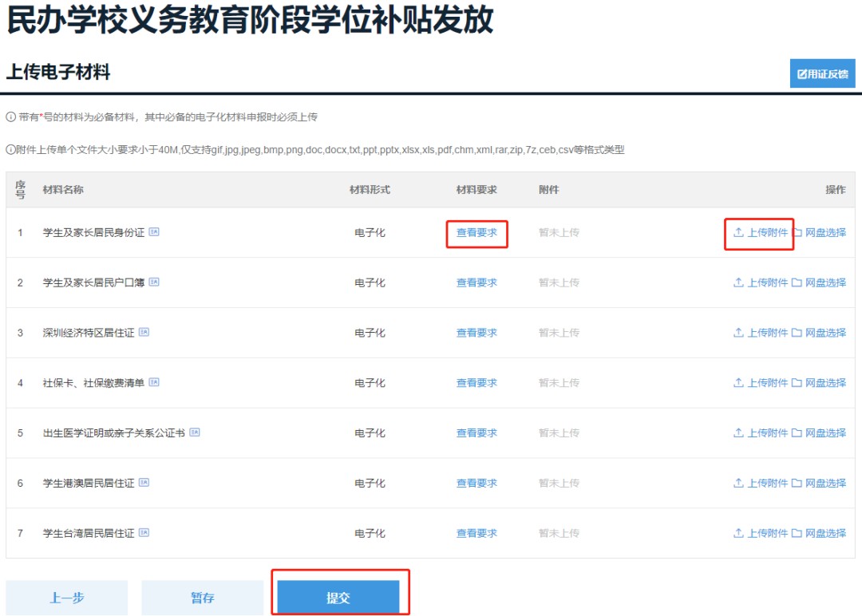Viewport: 862px width, 616px height.
Task: Click the badge icon beside 出生医学证明或亲子关系公证书
Action: [194, 432]
